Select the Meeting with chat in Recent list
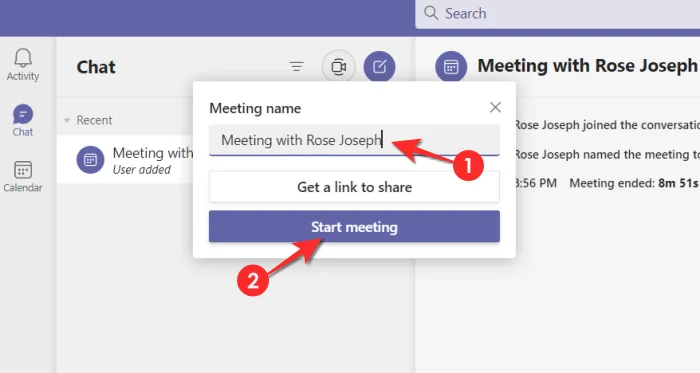The image size is (700, 373). coord(125,160)
